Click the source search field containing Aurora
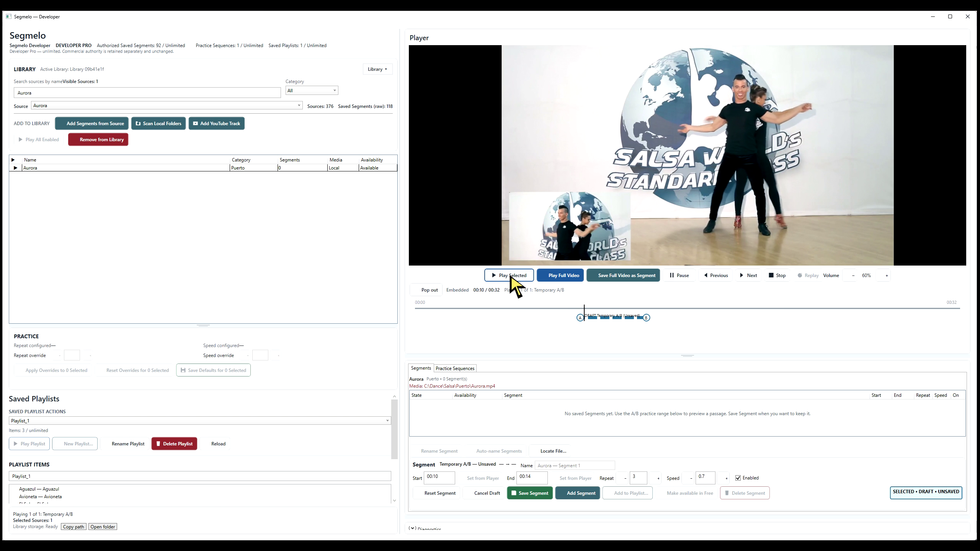 coord(147,93)
